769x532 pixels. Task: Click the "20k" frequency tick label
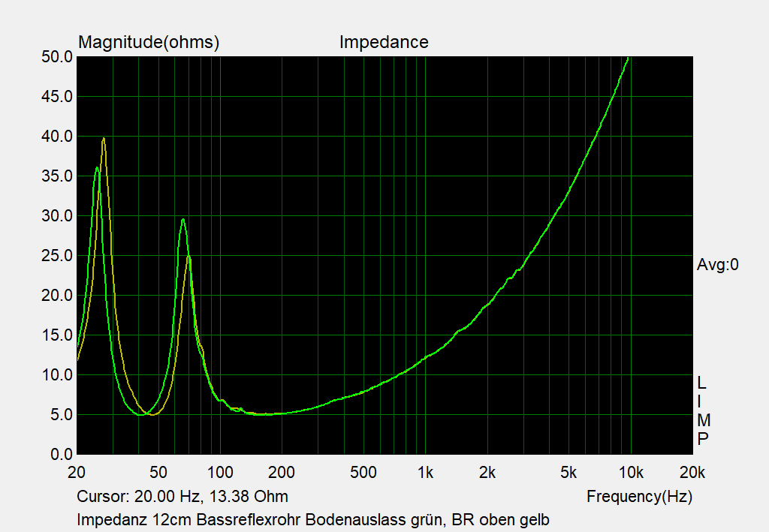coord(692,473)
